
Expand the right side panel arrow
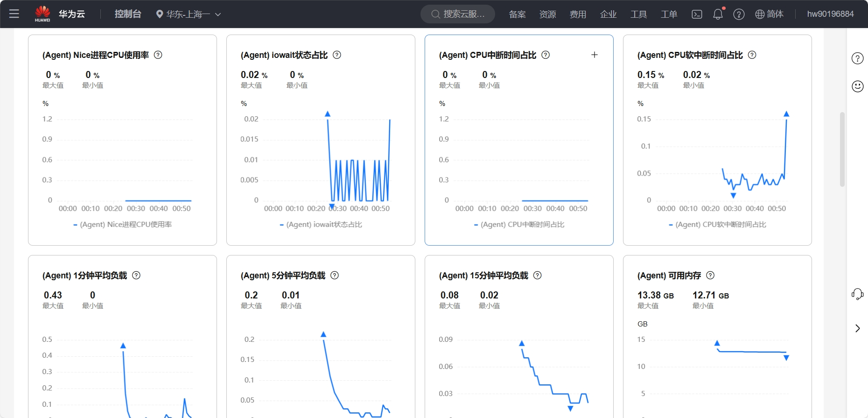tap(858, 328)
